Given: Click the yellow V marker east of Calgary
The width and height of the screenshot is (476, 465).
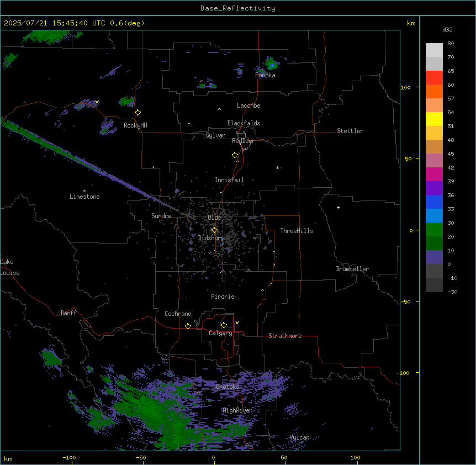Looking at the screenshot, I should click(237, 323).
